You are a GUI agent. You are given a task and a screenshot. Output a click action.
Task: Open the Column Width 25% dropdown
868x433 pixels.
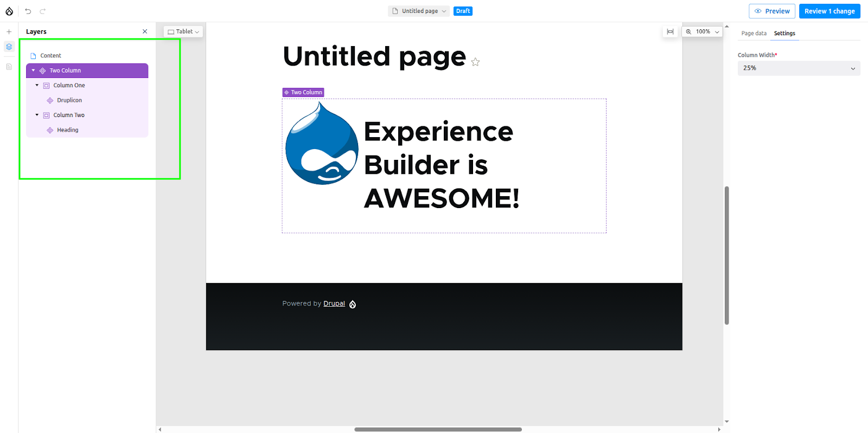tap(799, 68)
